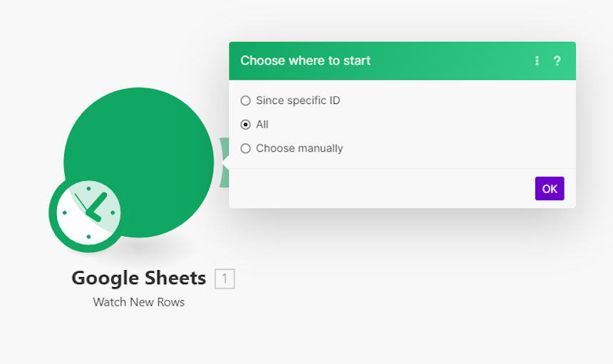
Task: Click the Choose where to start title
Action: (x=305, y=61)
